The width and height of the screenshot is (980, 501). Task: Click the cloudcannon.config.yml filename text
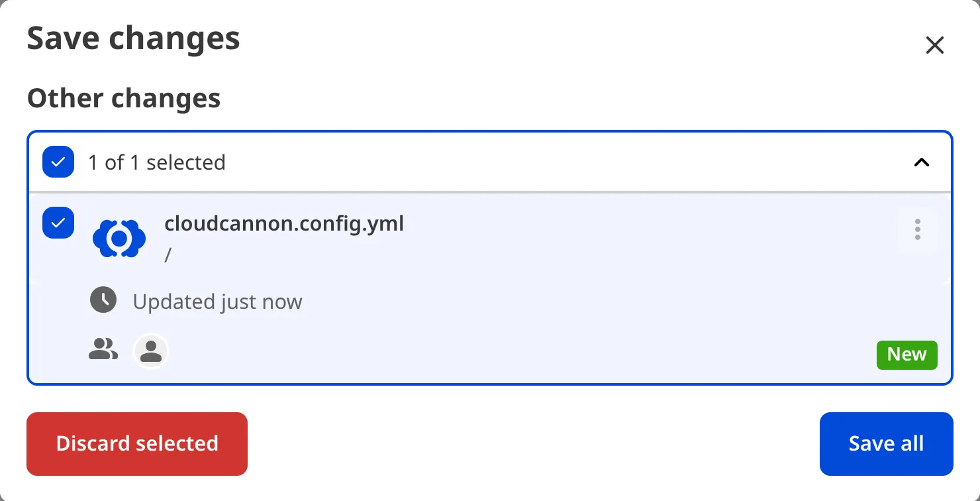point(284,223)
